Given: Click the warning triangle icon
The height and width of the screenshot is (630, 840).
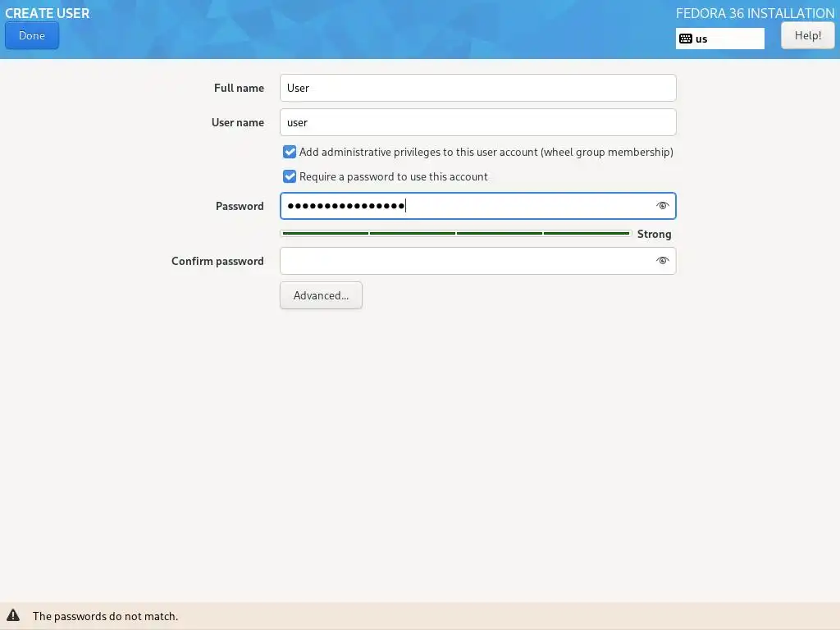Looking at the screenshot, I should pyautogui.click(x=13, y=615).
